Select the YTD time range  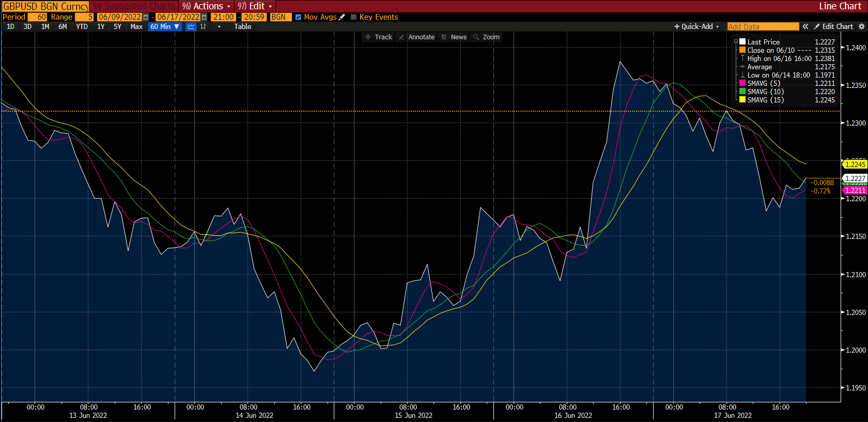82,26
